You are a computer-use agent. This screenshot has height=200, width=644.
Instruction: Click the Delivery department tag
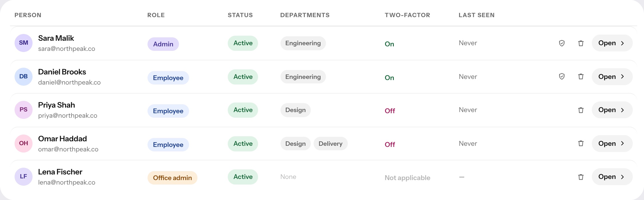click(330, 144)
